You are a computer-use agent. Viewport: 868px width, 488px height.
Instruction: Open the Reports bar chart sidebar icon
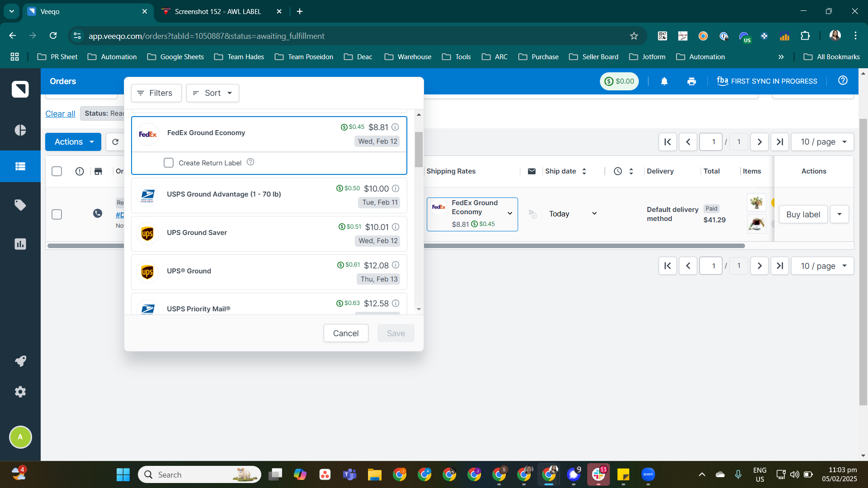[20, 244]
